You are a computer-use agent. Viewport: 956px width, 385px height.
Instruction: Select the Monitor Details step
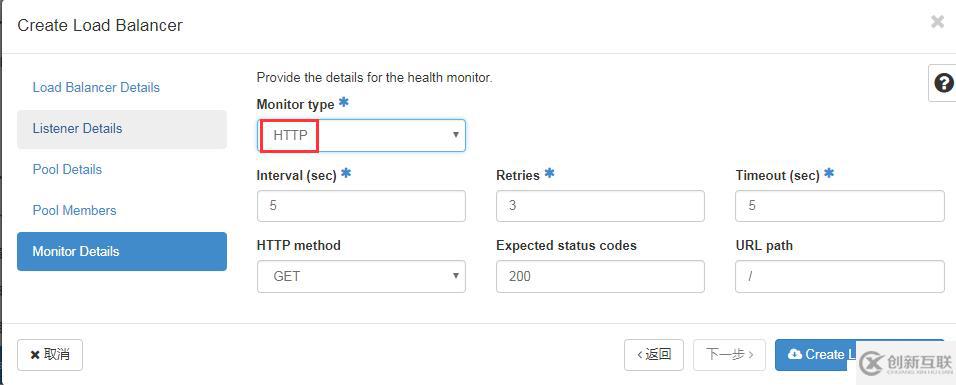[122, 251]
